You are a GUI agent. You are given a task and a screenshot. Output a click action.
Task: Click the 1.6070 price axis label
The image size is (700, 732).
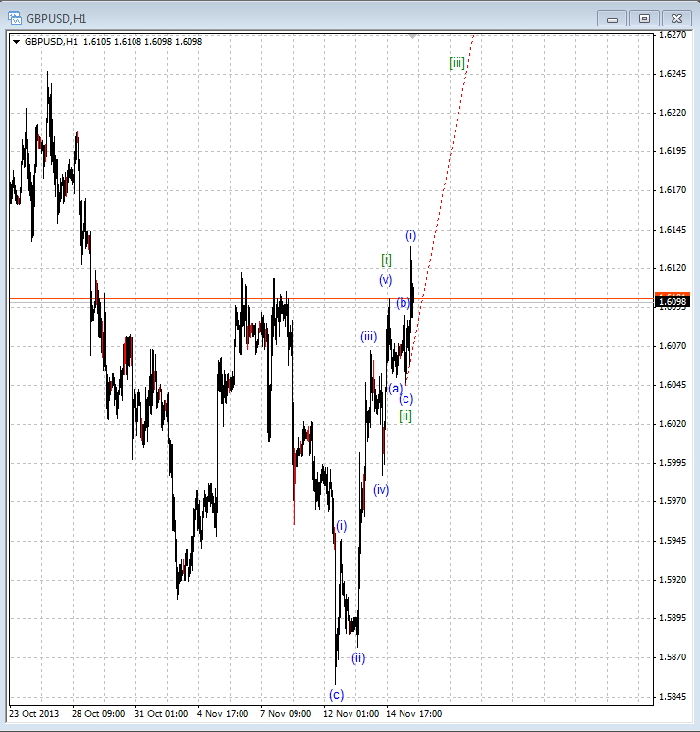[x=673, y=346]
